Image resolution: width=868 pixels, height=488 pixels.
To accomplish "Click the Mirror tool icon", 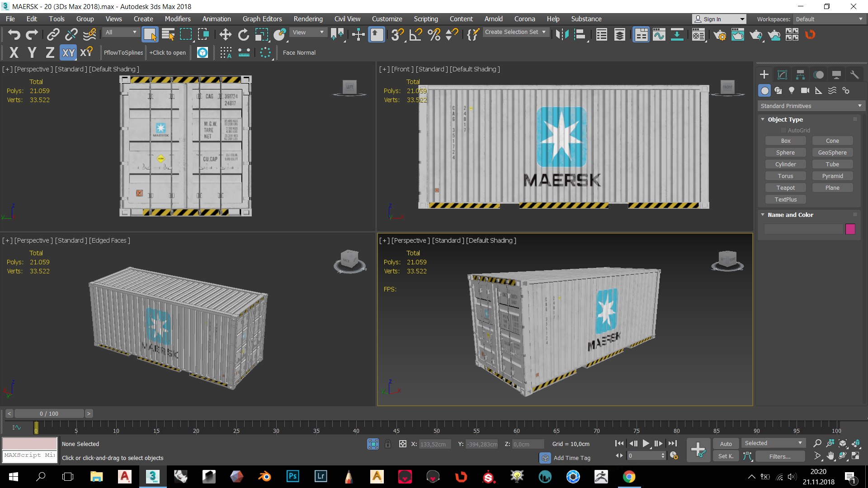I will [x=562, y=34].
